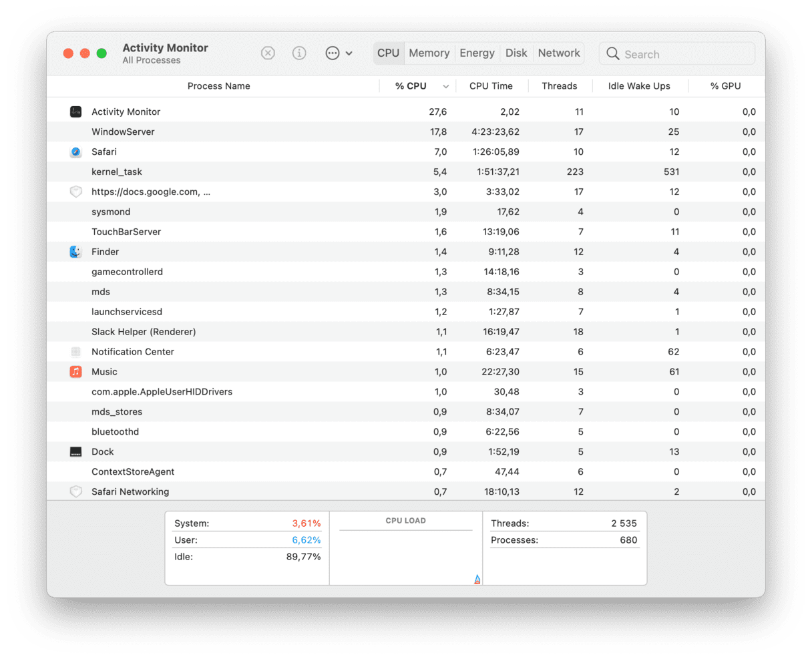The image size is (812, 659).
Task: Switch to the Memory tab
Action: [429, 53]
